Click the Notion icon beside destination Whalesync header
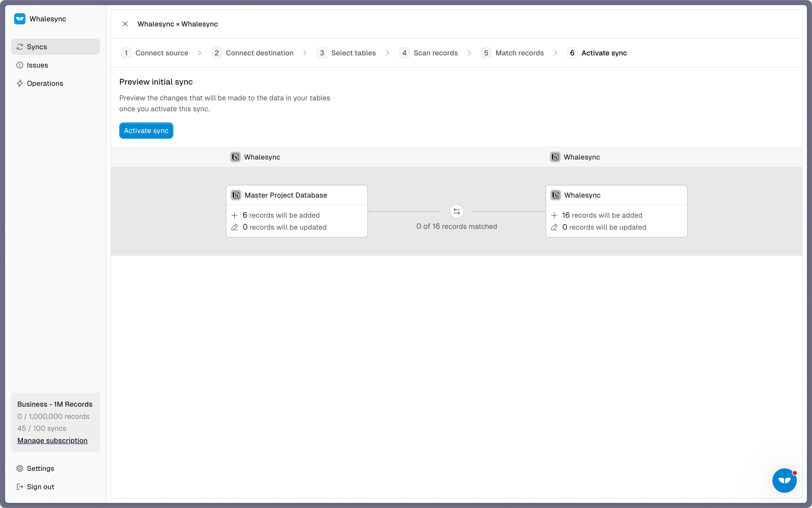Image resolution: width=812 pixels, height=508 pixels. (555, 157)
